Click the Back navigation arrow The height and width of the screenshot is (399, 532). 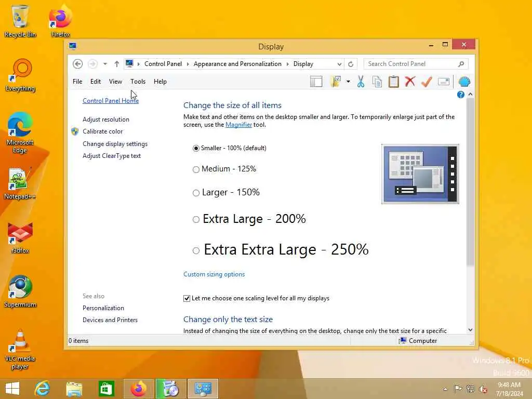click(78, 64)
